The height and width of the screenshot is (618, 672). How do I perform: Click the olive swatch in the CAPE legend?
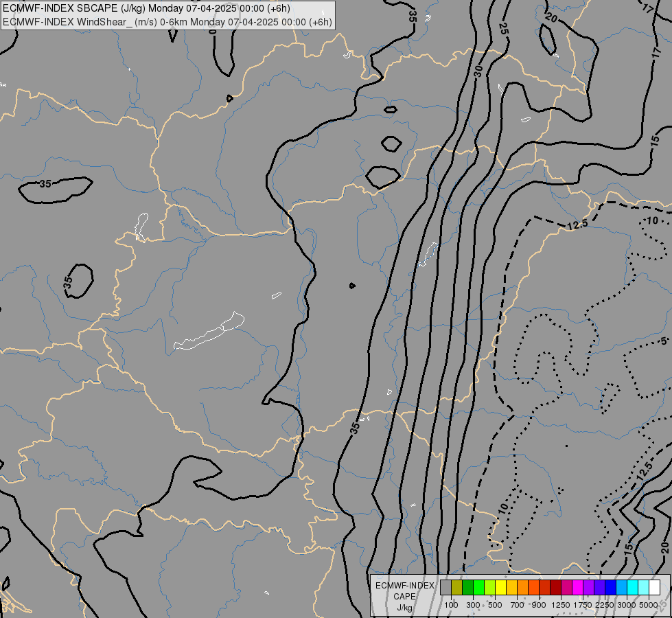point(457,588)
